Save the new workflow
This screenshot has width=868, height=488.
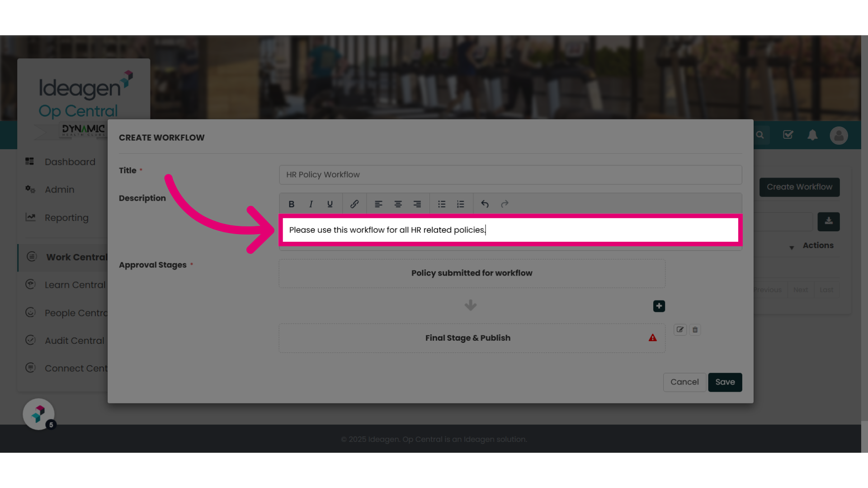pyautogui.click(x=725, y=382)
